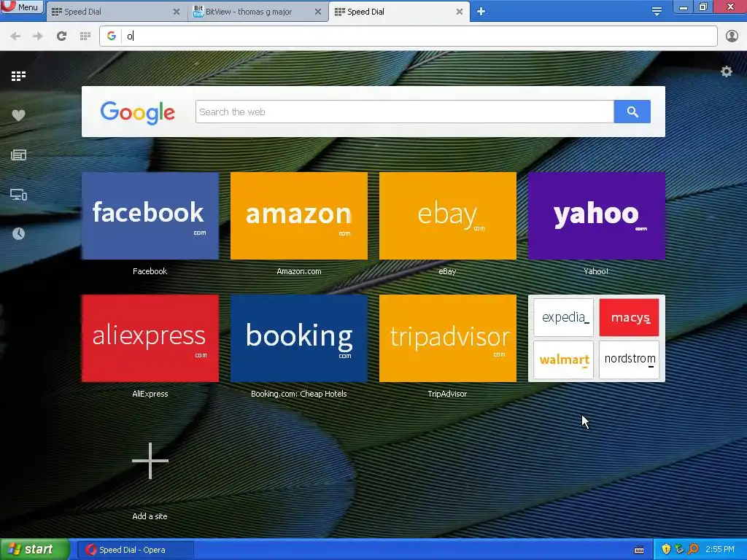This screenshot has height=560, width=747.
Task: Open the AliExpress speed dial tile
Action: point(150,338)
